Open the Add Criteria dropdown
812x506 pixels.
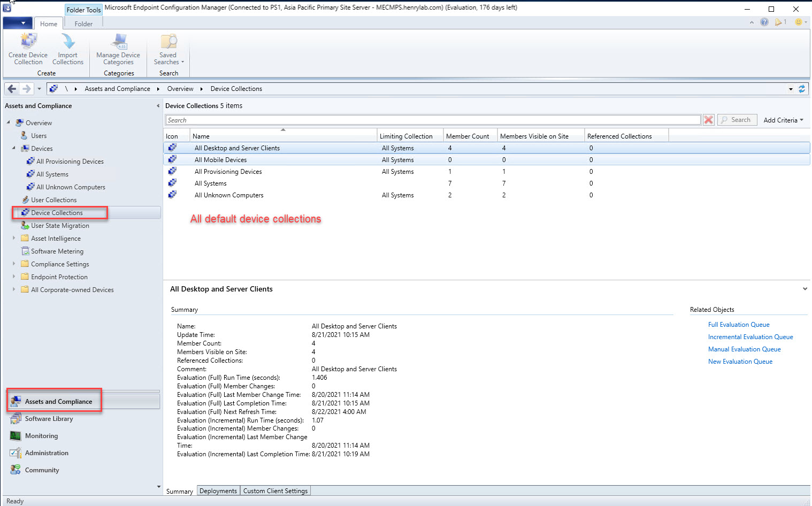(783, 120)
